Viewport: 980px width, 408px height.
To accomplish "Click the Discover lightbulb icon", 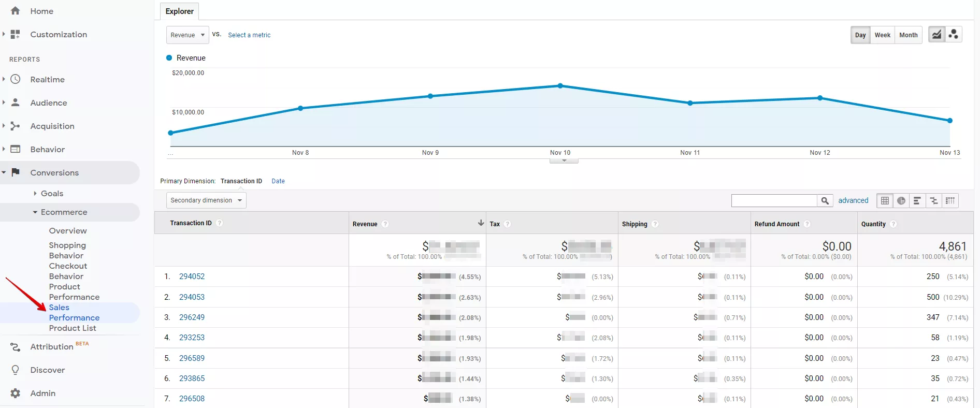I will coord(16,370).
